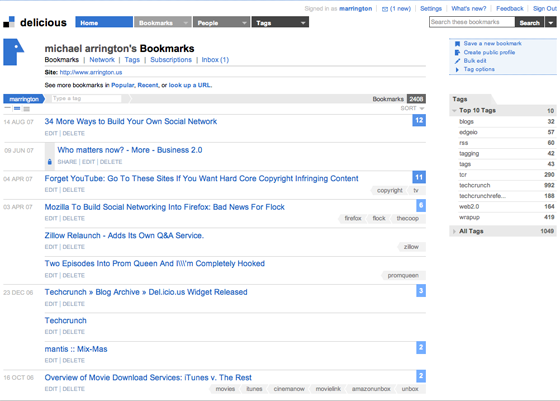Image resolution: width=560 pixels, height=401 pixels.
Task: Click the delicious logo icon
Action: coord(9,22)
